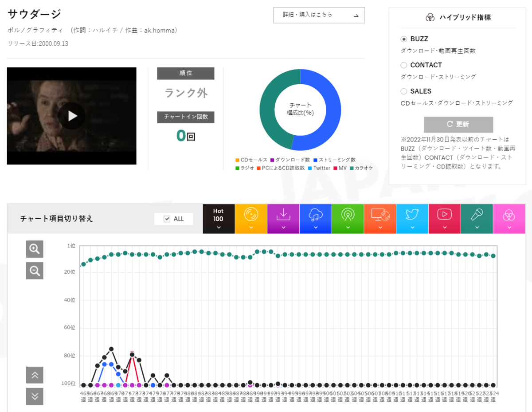Open the 詳細・購入はこちら link
Viewport: 532px width, 412px height.
coord(319,15)
